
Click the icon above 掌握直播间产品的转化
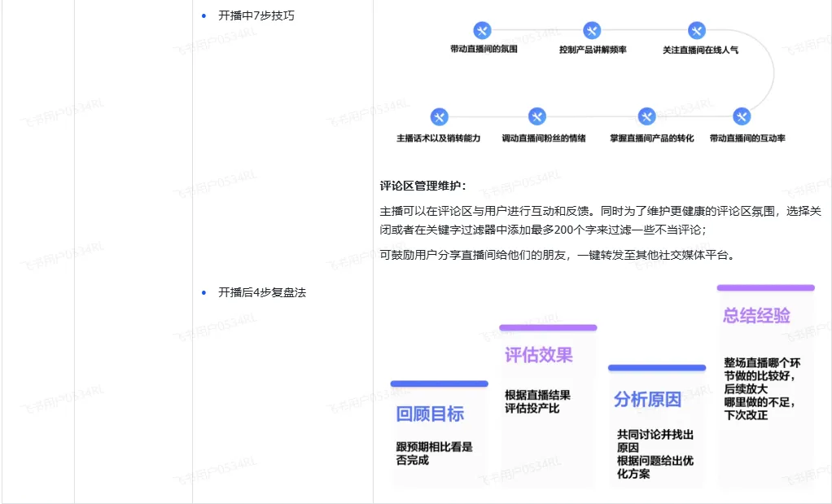(x=646, y=116)
